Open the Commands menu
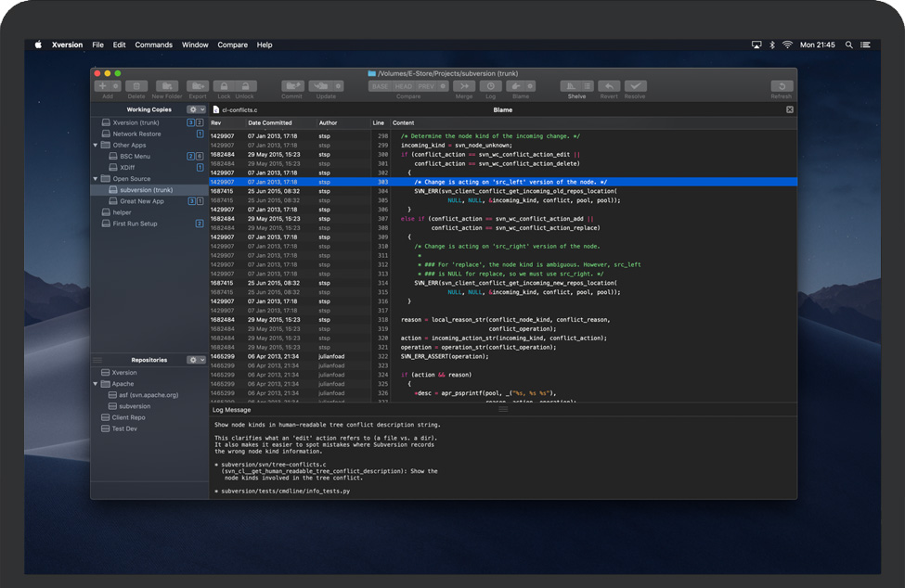The width and height of the screenshot is (905, 588). click(153, 45)
